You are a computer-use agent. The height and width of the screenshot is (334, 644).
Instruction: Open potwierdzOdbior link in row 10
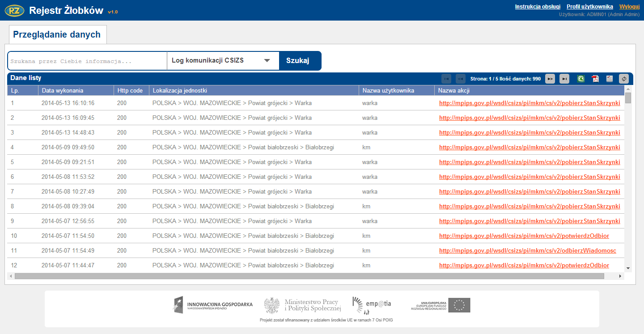coord(524,236)
